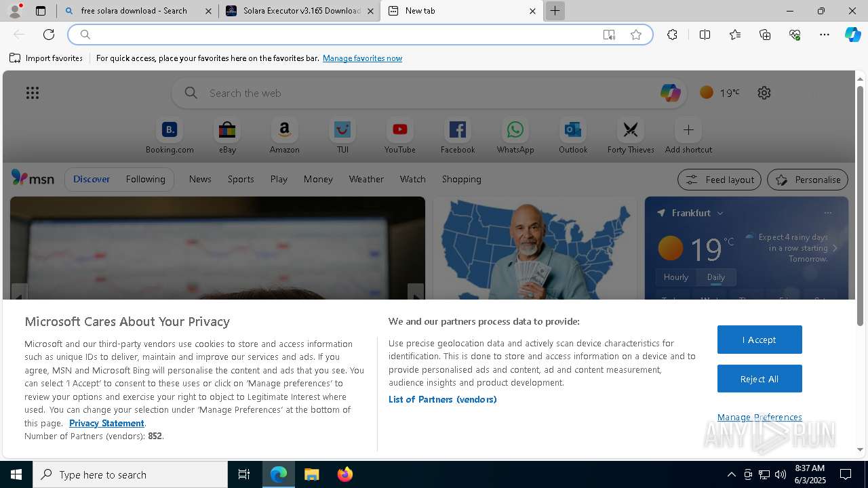
Task: Open the msn logo link
Action: (x=33, y=178)
